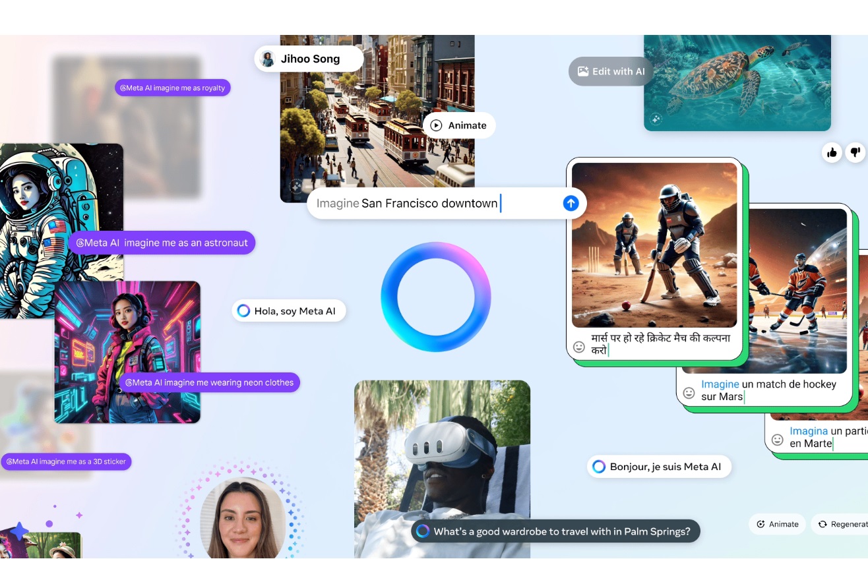Click the emoji smiley on French hockey card

click(x=689, y=393)
